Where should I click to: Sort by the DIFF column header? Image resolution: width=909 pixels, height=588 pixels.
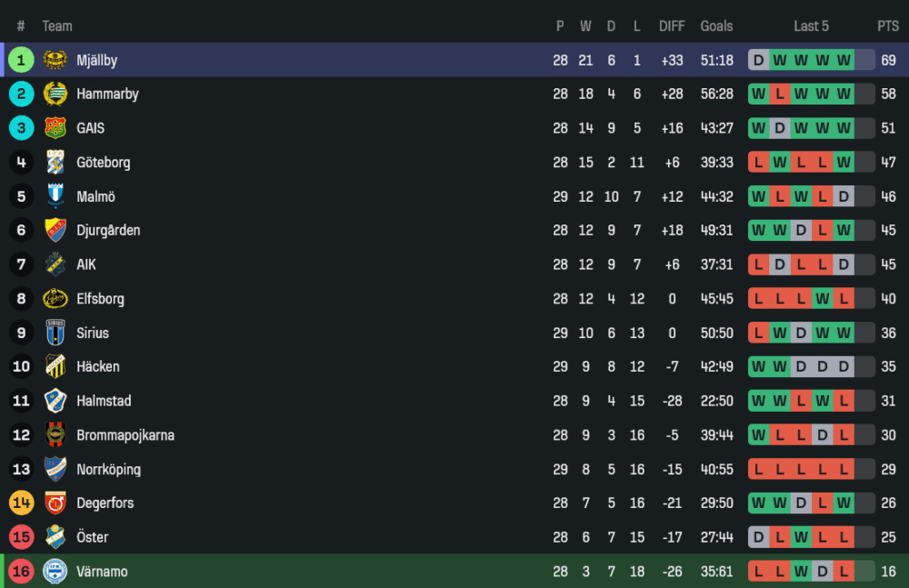click(672, 26)
